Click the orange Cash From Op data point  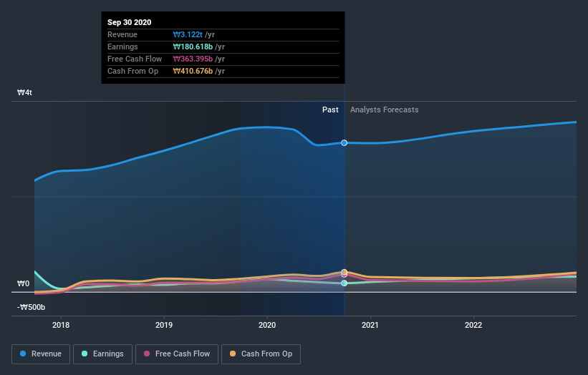click(344, 272)
